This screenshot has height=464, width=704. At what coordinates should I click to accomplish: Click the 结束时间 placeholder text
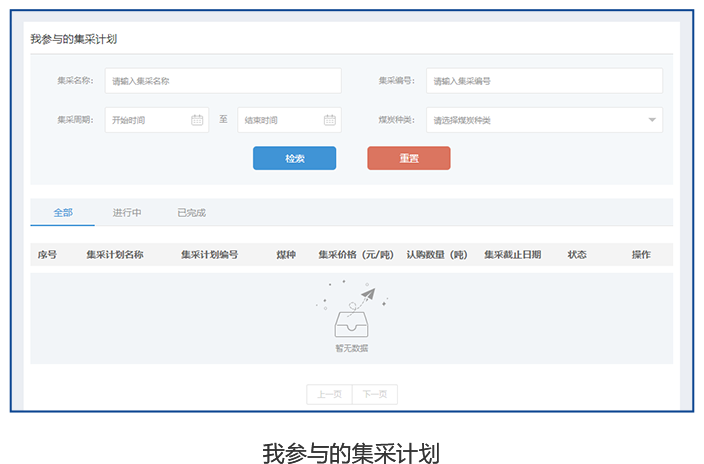(x=261, y=120)
